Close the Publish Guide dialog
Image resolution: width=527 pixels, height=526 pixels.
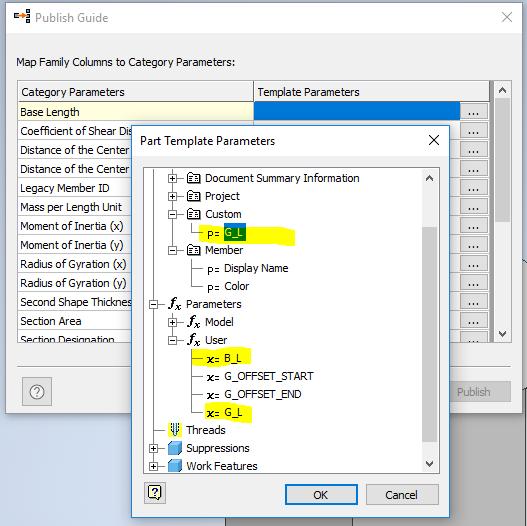point(507,17)
